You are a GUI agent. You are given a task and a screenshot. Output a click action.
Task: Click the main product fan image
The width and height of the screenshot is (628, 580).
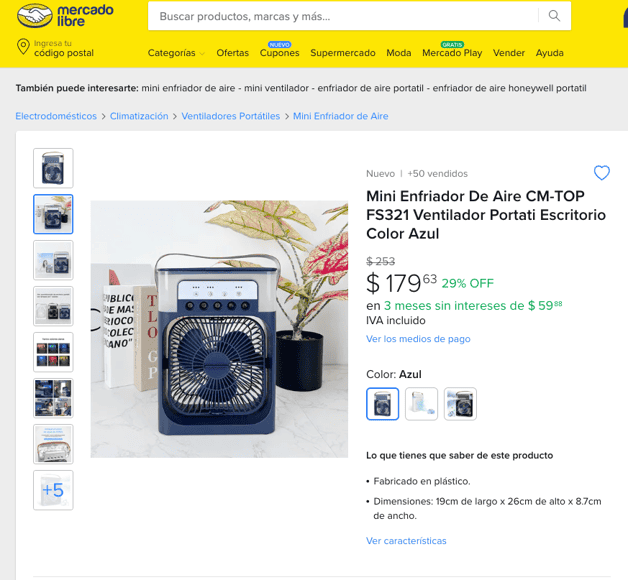(x=219, y=329)
